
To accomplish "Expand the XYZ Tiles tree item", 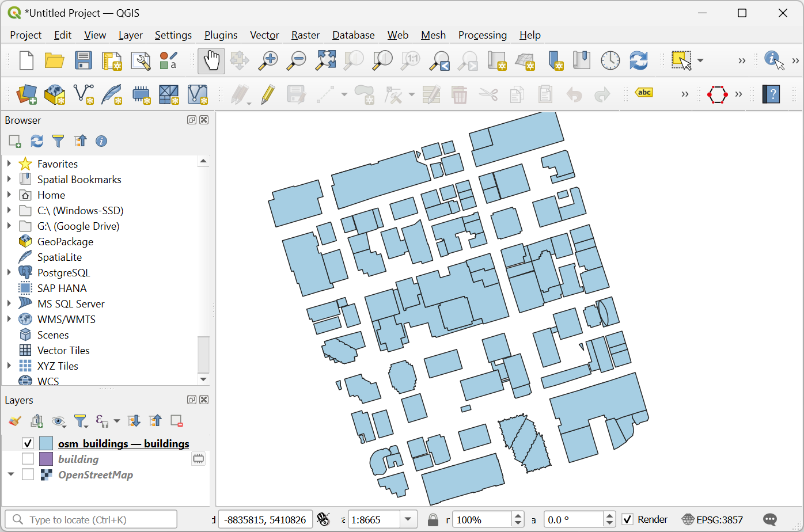I will tap(9, 366).
